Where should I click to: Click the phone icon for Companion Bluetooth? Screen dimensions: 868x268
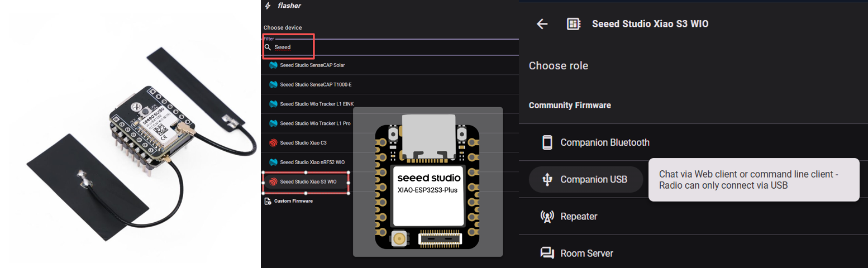point(547,142)
